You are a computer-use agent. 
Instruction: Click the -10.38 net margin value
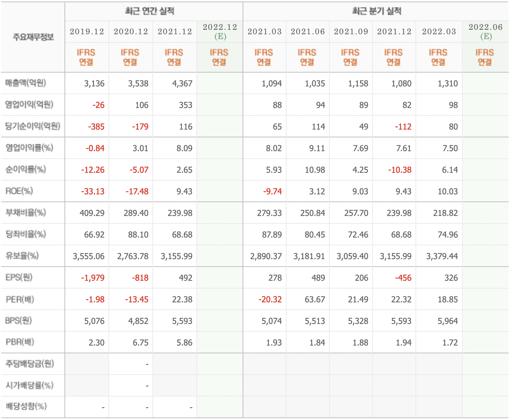point(400,170)
